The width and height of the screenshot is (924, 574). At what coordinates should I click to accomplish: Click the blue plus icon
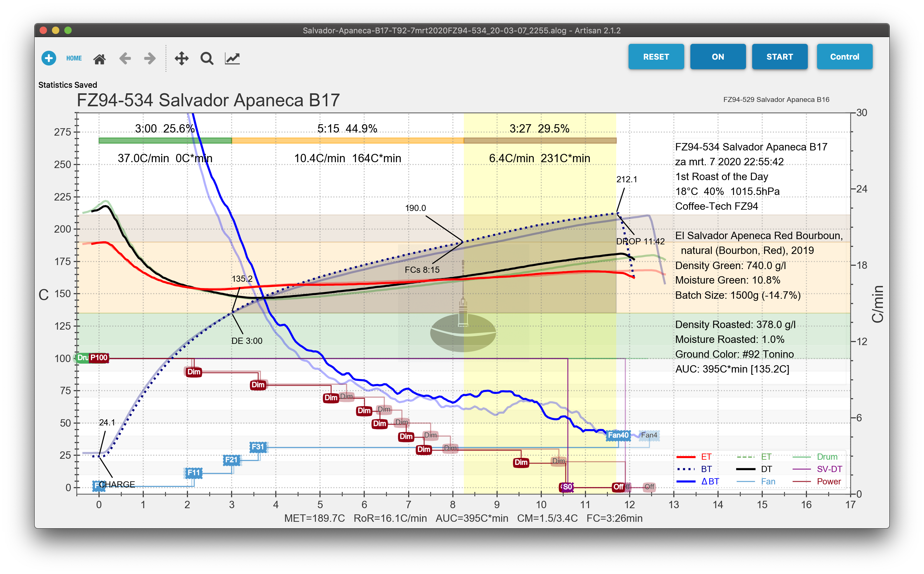coord(49,58)
